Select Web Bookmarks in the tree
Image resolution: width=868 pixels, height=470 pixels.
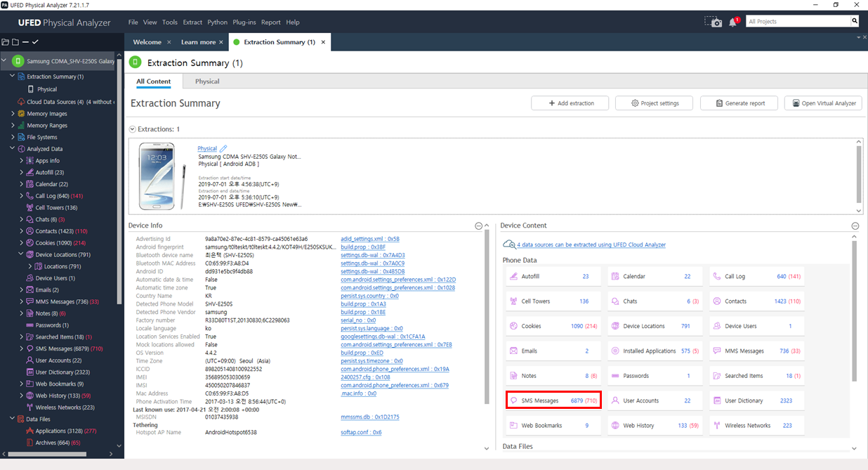[60, 384]
